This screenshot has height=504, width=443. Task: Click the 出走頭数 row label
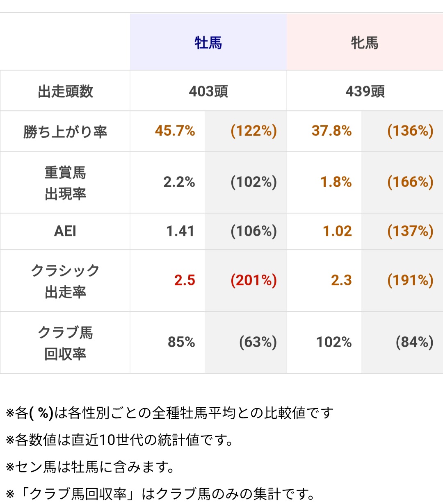(x=65, y=91)
